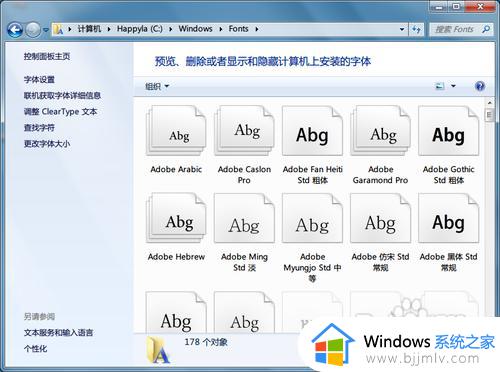
Task: Click the vertical scrollbar thumb
Action: click(x=489, y=115)
